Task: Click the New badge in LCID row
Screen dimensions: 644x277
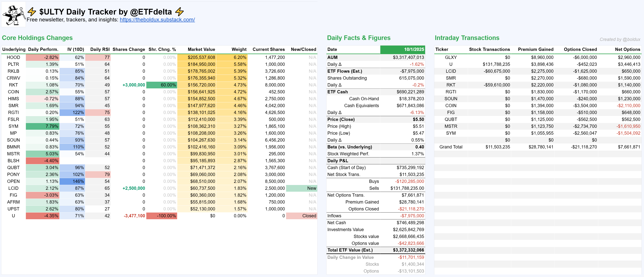Action: click(301, 188)
